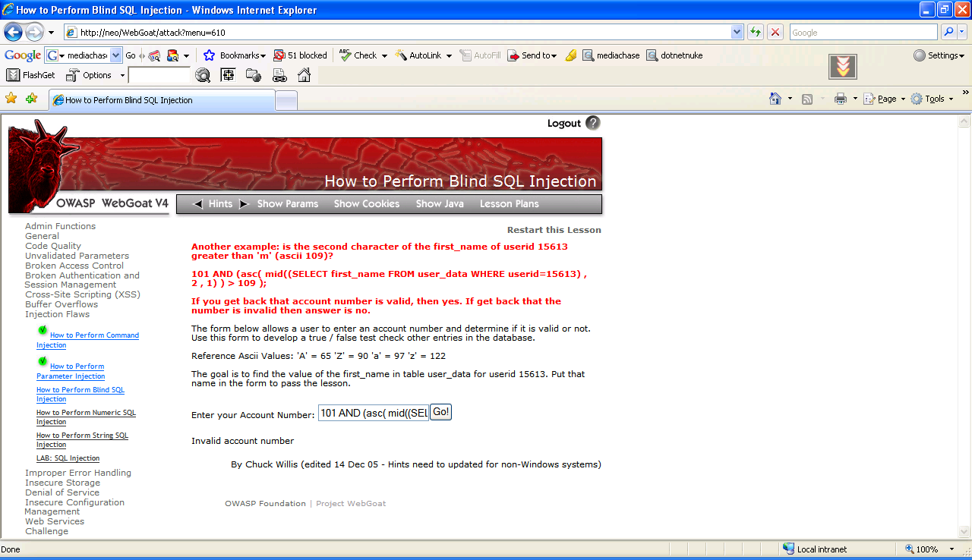Toggle the 51 blocked popup blocker

tap(300, 55)
